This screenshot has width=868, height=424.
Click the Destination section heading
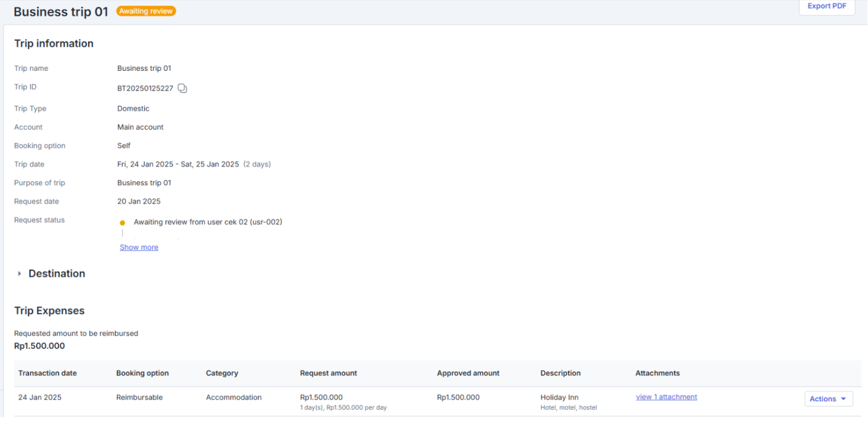(x=57, y=274)
